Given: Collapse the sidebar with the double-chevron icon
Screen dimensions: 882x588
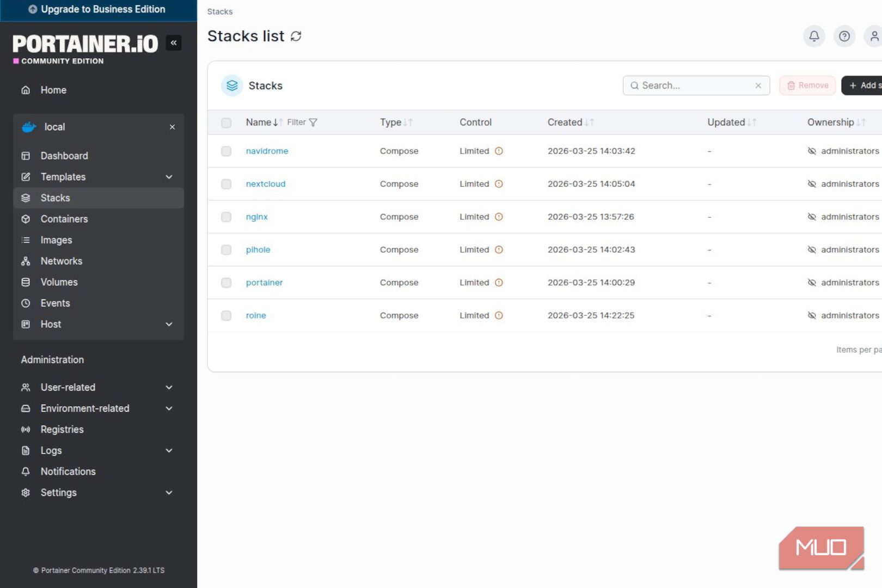Looking at the screenshot, I should click(x=174, y=43).
